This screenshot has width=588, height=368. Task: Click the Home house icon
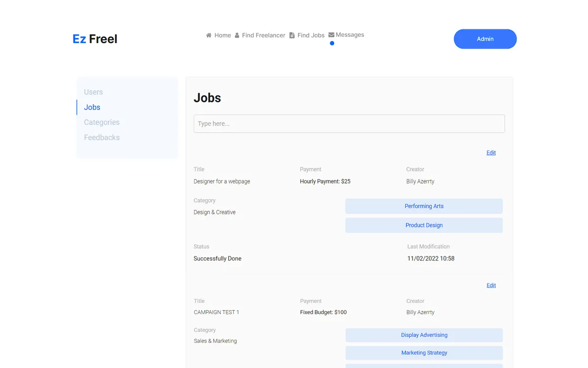[x=209, y=35]
